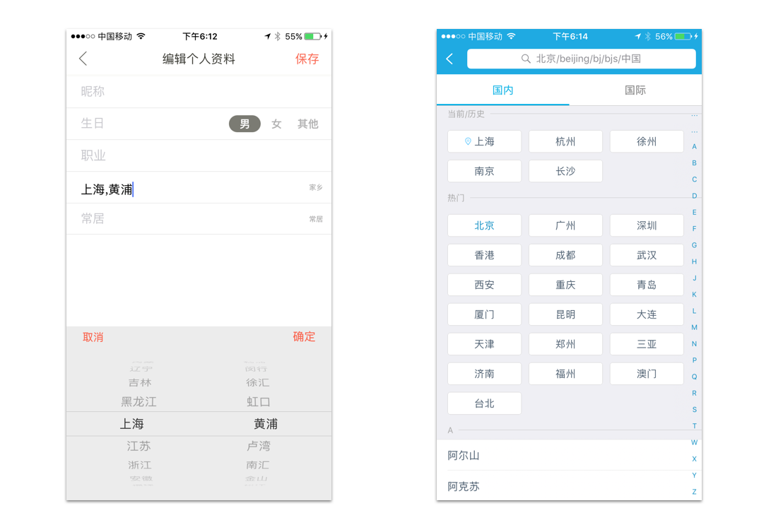This screenshot has width=759, height=532.
Task: Switch to the 国内 tab
Action: pos(502,90)
